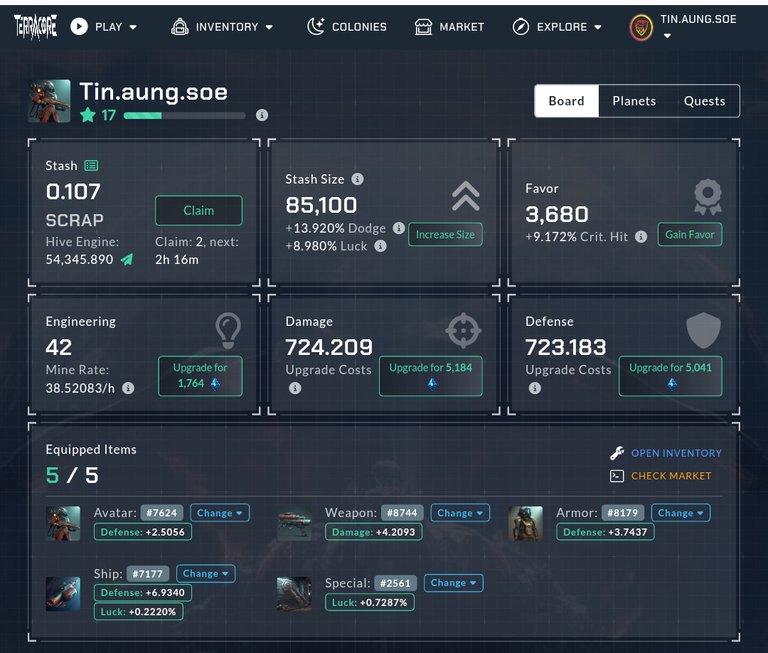Viewport: 768px width, 653px height.
Task: Click the terminal icon beside Check Market
Action: tap(617, 476)
